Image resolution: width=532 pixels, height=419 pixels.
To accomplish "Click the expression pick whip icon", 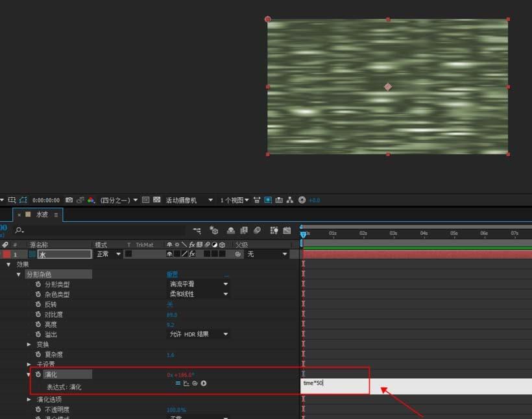I will point(195,384).
